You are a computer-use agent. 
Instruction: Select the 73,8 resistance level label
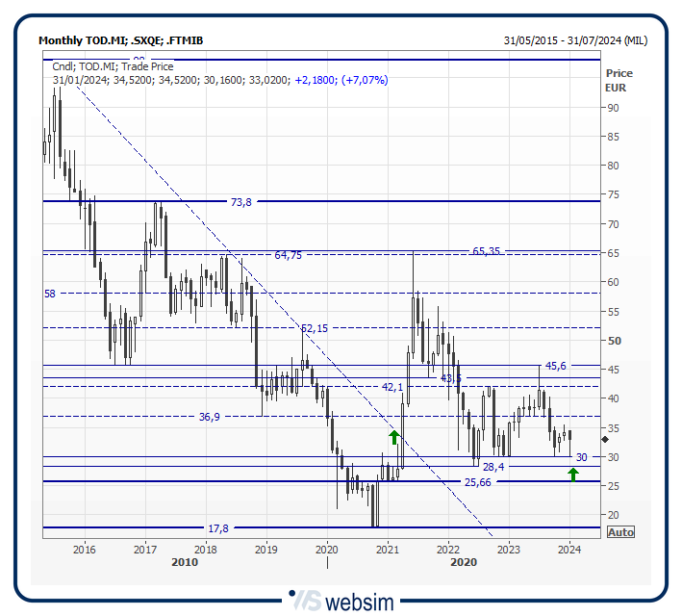point(240,202)
